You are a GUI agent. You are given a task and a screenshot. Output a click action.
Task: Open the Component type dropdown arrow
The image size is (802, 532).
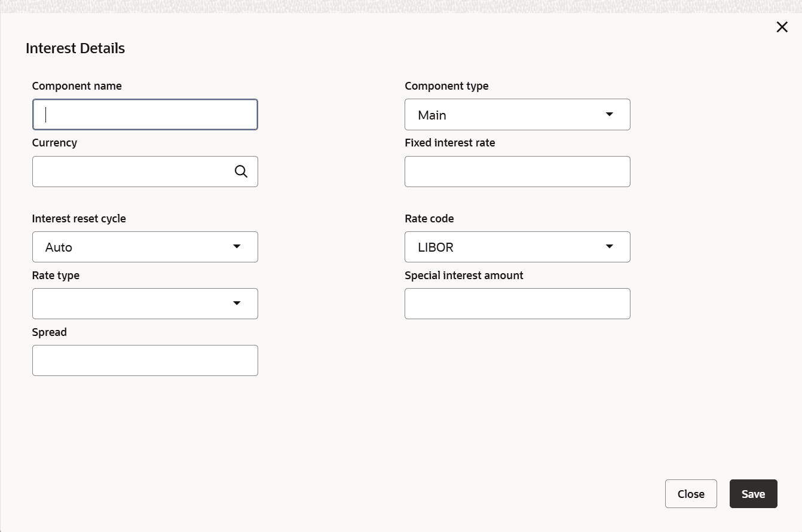(x=609, y=114)
